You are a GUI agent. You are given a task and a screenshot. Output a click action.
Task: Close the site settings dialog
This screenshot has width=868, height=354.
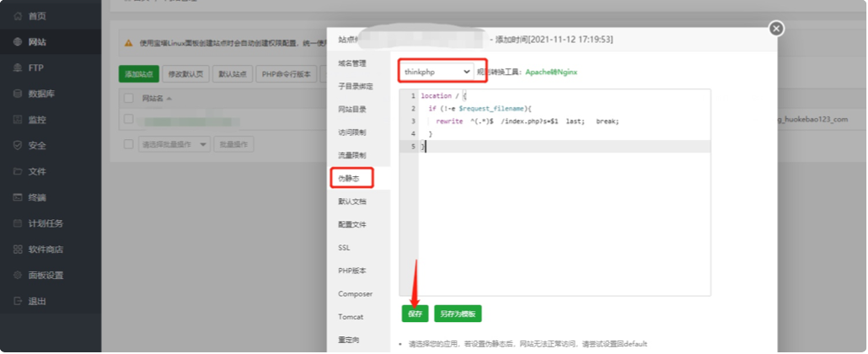click(777, 29)
